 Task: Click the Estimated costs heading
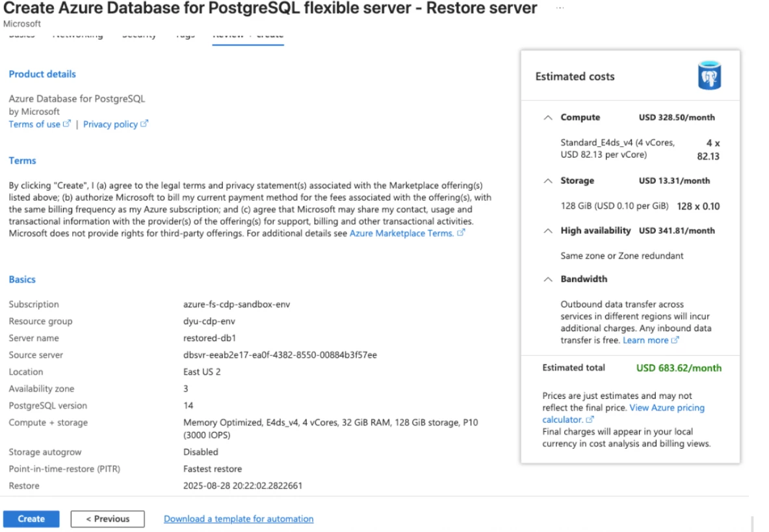click(575, 77)
